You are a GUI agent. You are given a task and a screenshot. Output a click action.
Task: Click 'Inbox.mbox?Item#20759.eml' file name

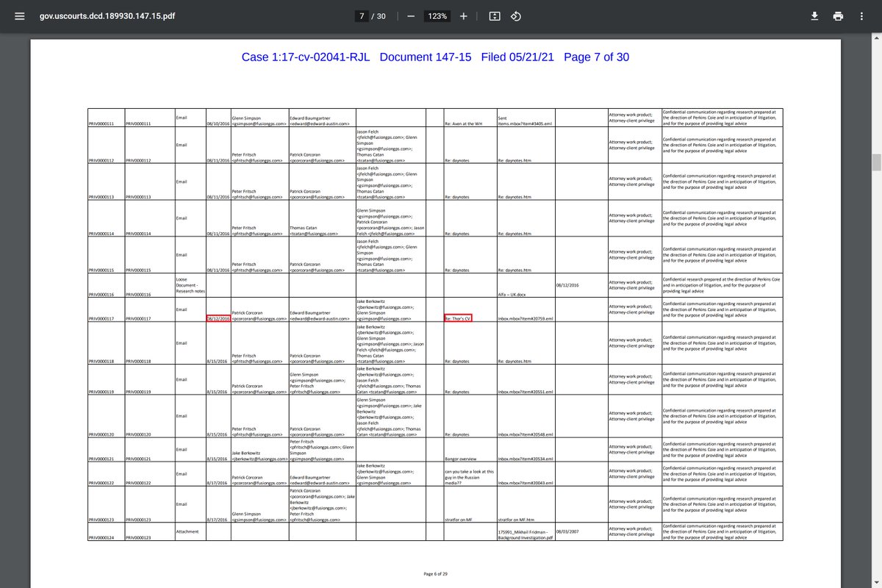(x=526, y=319)
